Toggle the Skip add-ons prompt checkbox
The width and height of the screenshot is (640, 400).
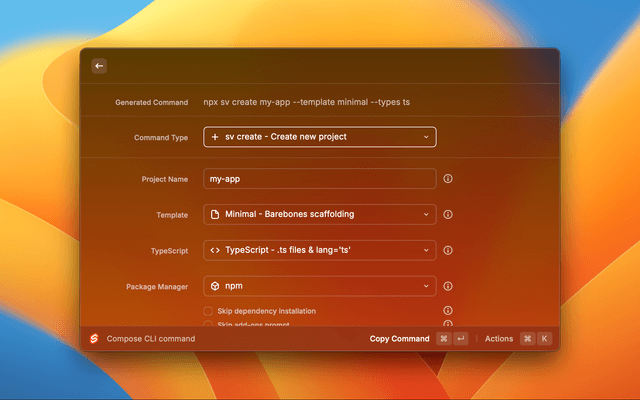[x=208, y=324]
